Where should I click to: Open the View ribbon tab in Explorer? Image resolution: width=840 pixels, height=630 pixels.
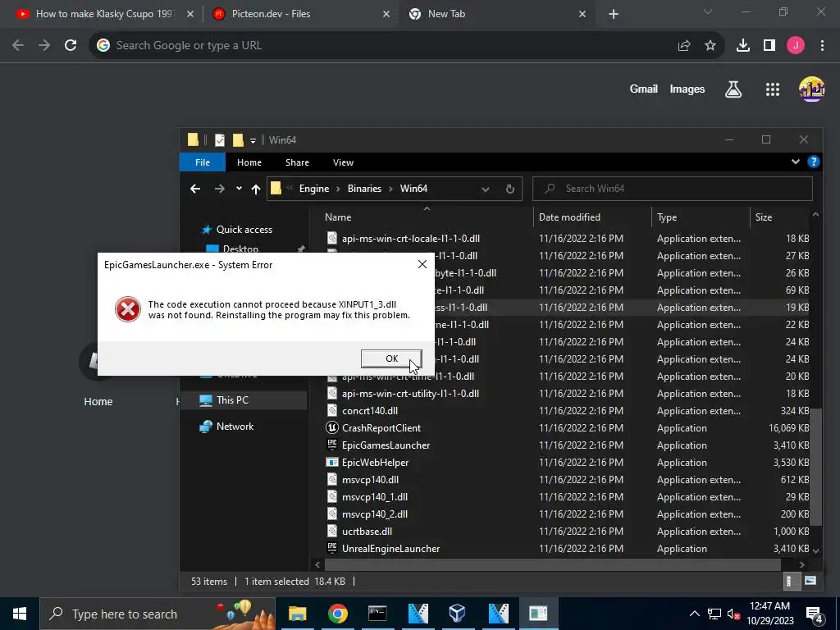point(343,162)
